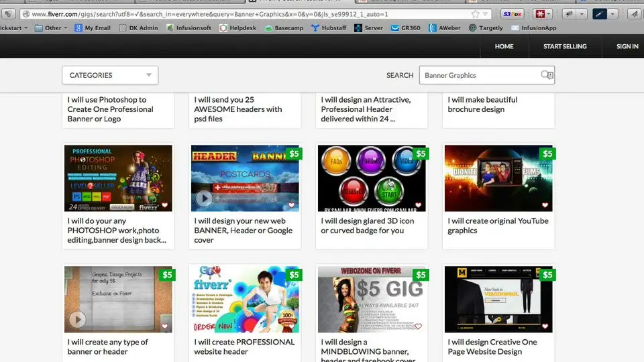Click the $5 price tag on YouTube graphics gig
The width and height of the screenshot is (644, 362).
pyautogui.click(x=547, y=154)
